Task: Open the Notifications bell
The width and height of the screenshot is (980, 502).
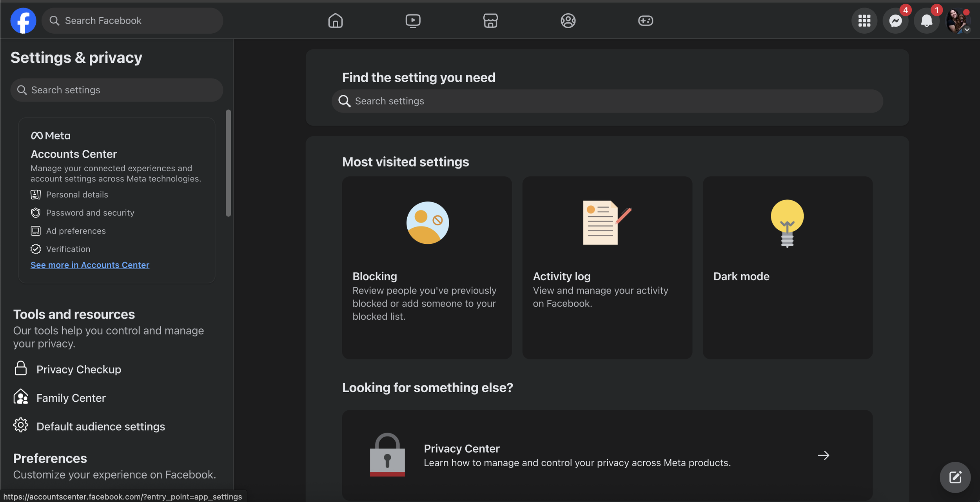Action: coord(927,20)
